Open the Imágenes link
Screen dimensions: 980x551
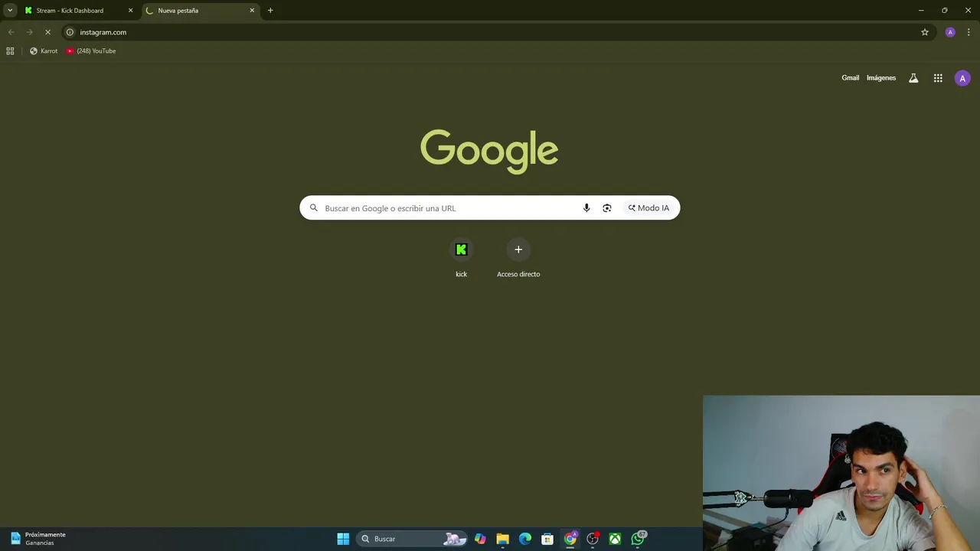[881, 78]
